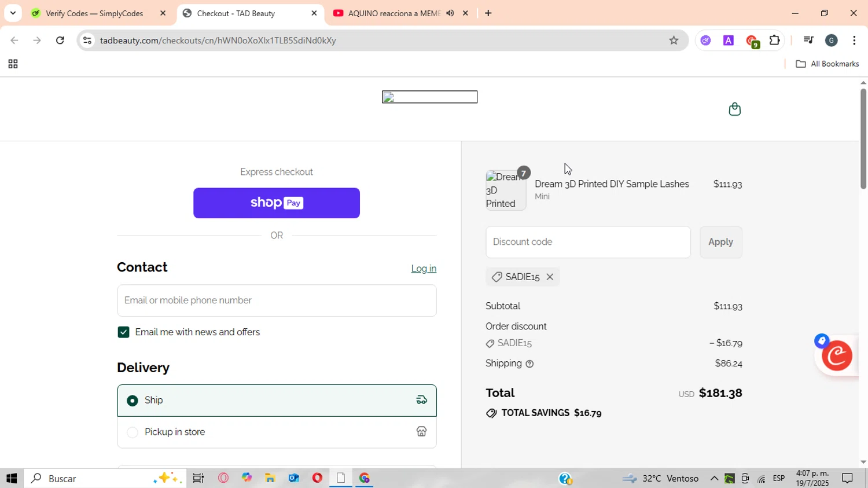Click the floating chat widget icon

tap(837, 355)
